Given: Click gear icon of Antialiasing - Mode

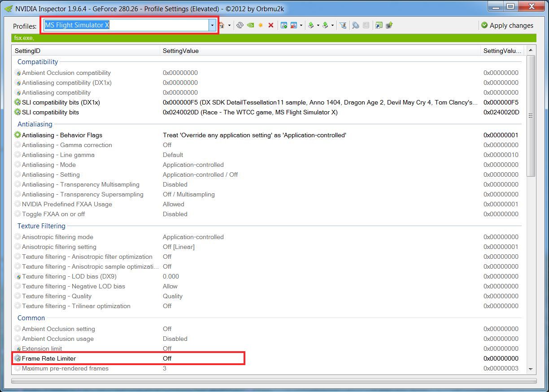Looking at the screenshot, I should pos(17,165).
